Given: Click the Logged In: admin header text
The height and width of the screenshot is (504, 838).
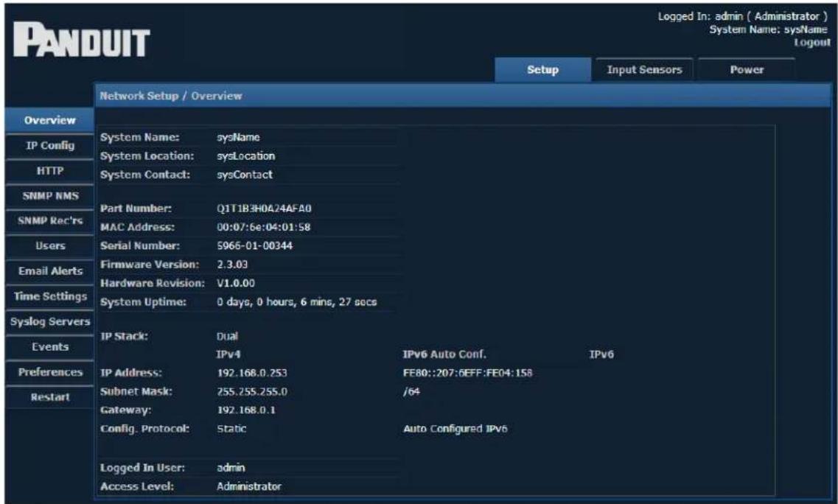Looking at the screenshot, I should point(743,16).
